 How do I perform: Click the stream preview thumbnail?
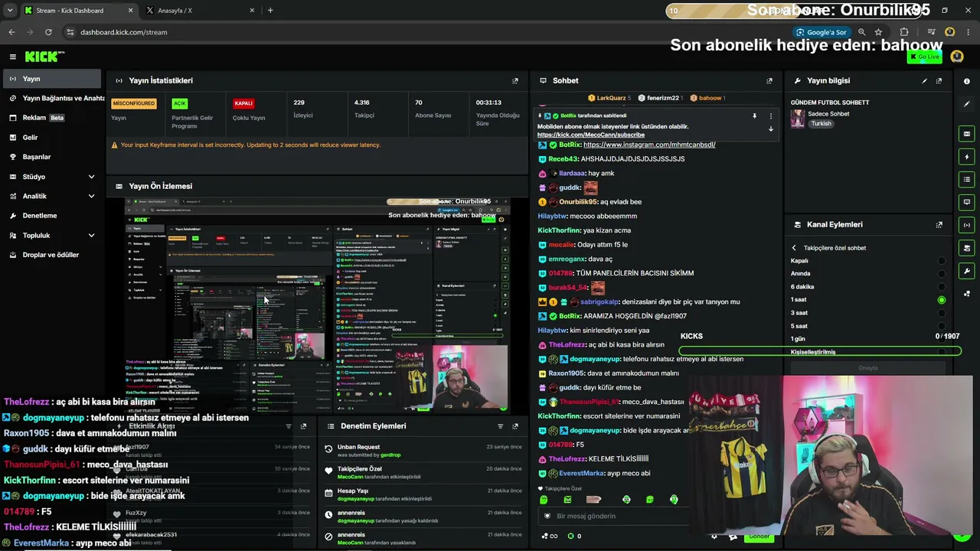pos(318,306)
